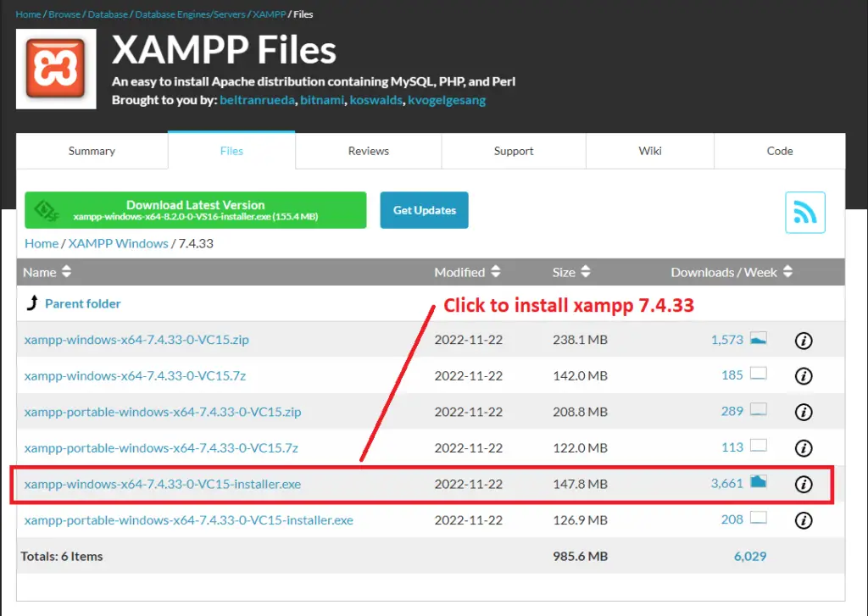Open the RSS feed icon
868x616 pixels.
pos(804,213)
